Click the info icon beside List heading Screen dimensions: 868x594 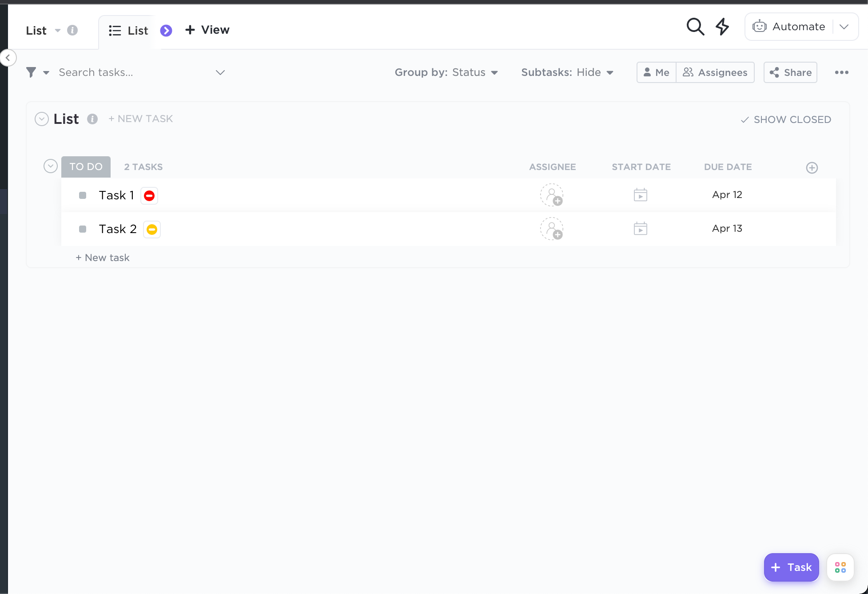pos(92,119)
